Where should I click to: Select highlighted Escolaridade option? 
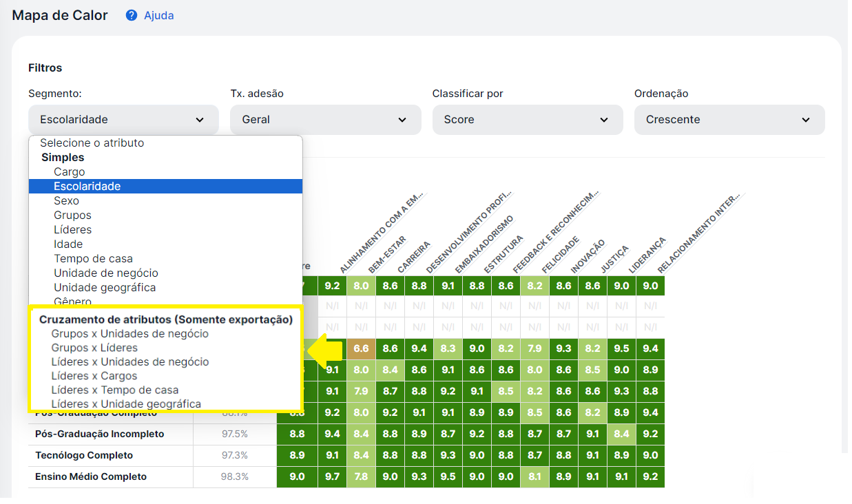pyautogui.click(x=165, y=187)
